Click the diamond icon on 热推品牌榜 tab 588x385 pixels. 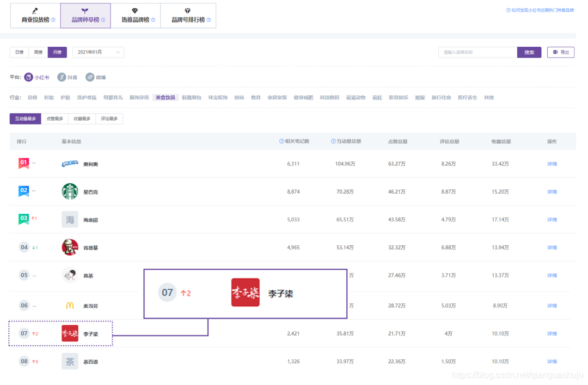(134, 11)
